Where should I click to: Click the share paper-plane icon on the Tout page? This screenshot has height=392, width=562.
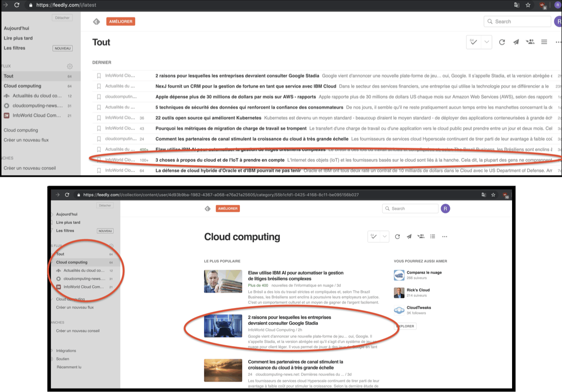tap(516, 42)
